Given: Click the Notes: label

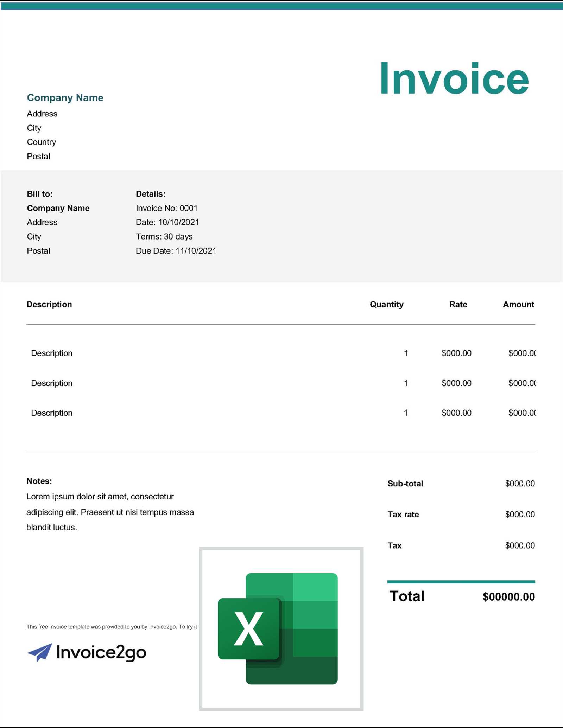Looking at the screenshot, I should point(39,481).
